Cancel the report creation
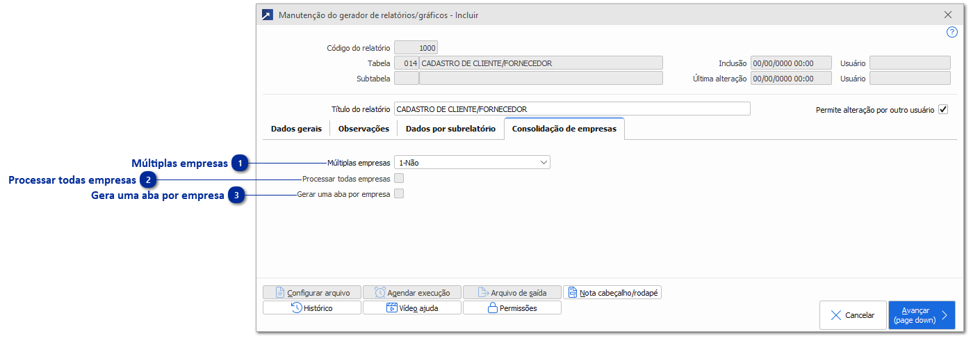Viewport: 980px width, 343px height. pyautogui.click(x=853, y=315)
